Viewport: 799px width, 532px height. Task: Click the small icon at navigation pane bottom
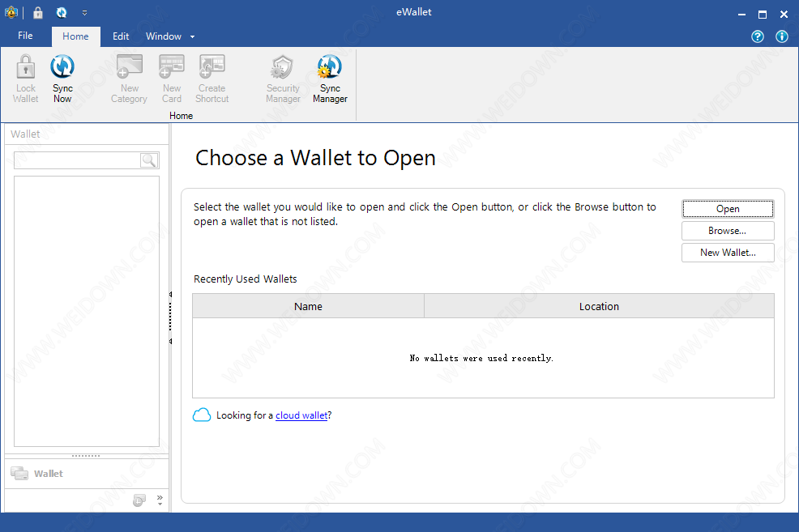pos(139,500)
